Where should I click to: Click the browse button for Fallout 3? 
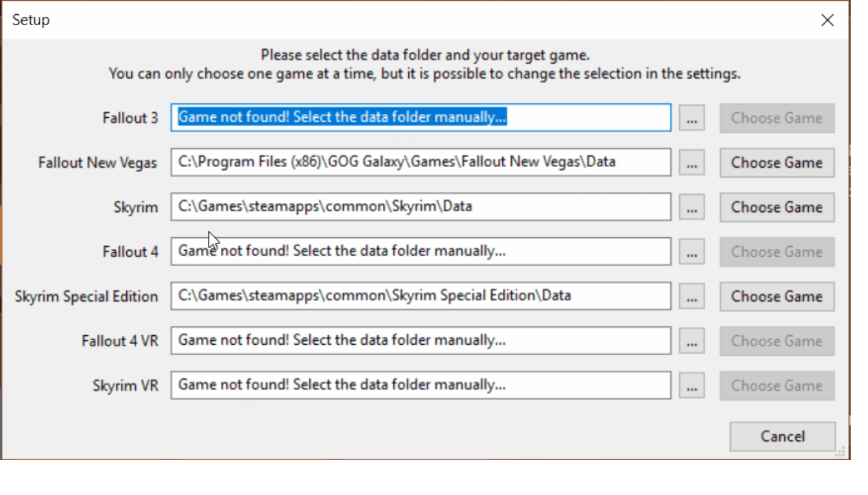point(692,119)
